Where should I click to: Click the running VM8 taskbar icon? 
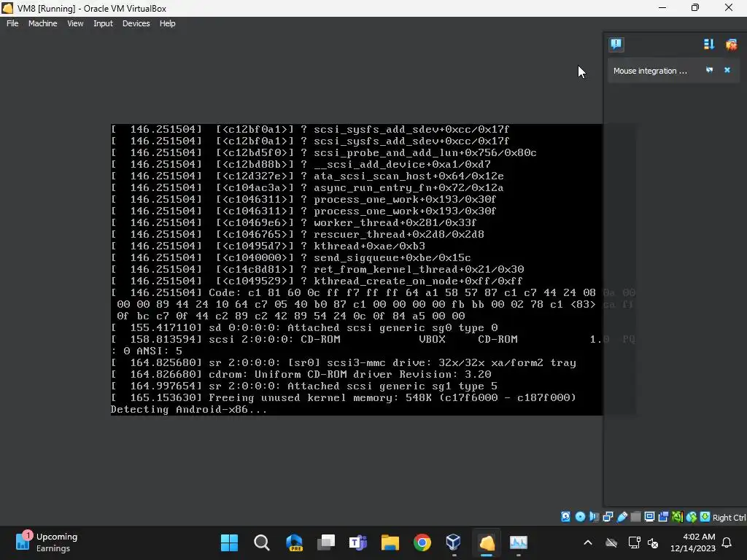487,542
